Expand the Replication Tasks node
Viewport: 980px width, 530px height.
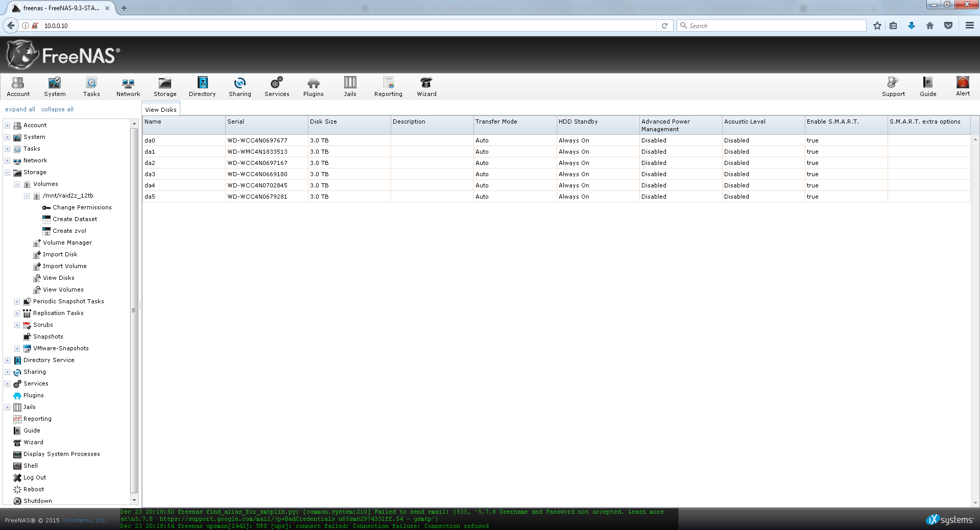[17, 314]
